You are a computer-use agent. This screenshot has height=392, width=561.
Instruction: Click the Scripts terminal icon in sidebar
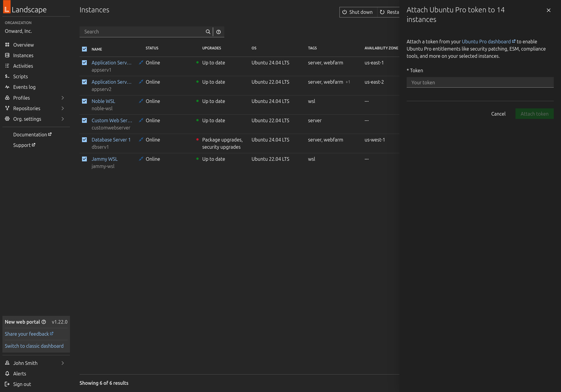click(7, 76)
